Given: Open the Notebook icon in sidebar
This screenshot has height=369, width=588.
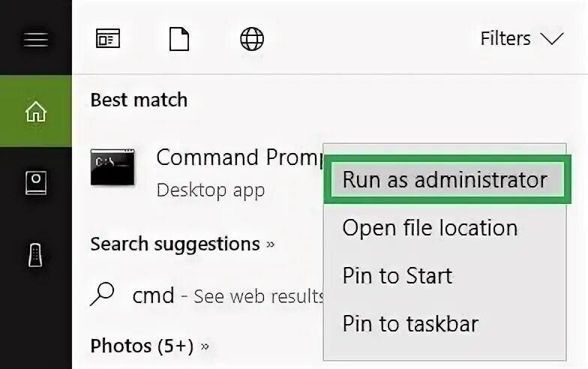Looking at the screenshot, I should [x=35, y=184].
